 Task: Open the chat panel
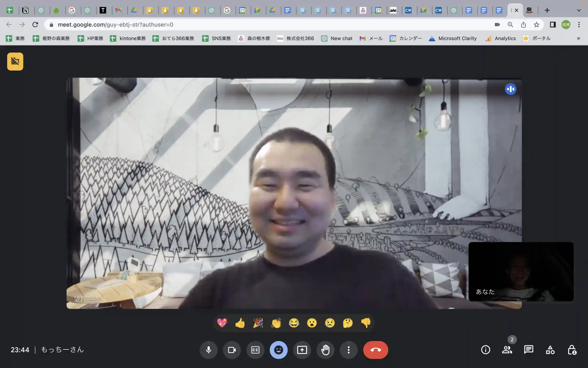[x=528, y=350]
